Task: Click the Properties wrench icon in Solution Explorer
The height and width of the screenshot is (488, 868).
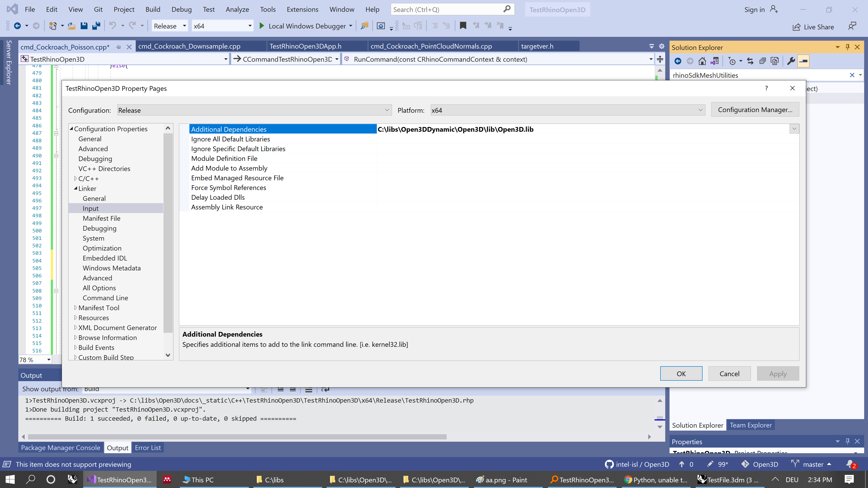Action: click(x=790, y=61)
